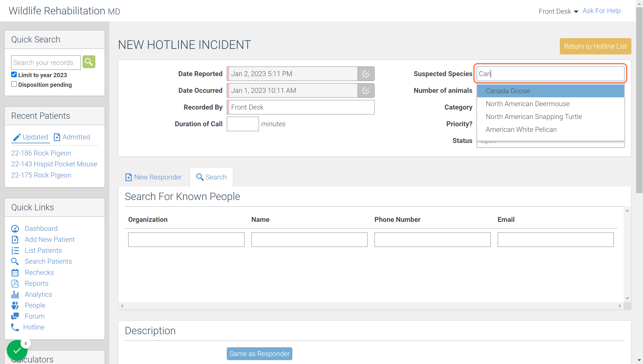This screenshot has height=364, width=643.
Task: Click the Analytics bar chart icon
Action: point(15,295)
